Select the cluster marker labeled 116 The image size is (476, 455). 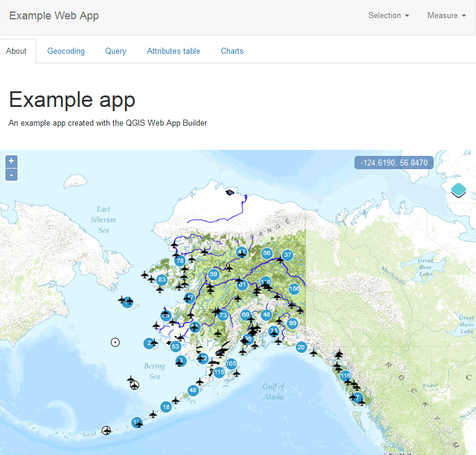tap(345, 376)
